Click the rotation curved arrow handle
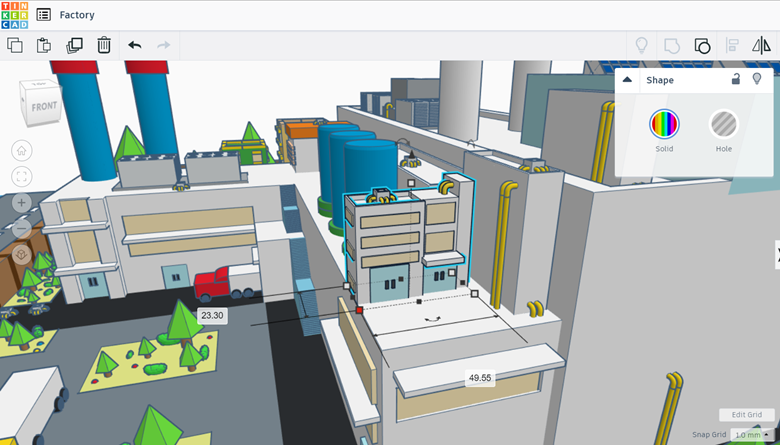780x445 pixels. (x=432, y=319)
